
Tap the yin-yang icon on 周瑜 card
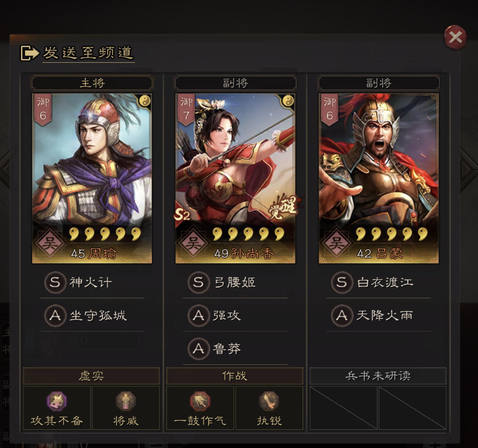145,101
